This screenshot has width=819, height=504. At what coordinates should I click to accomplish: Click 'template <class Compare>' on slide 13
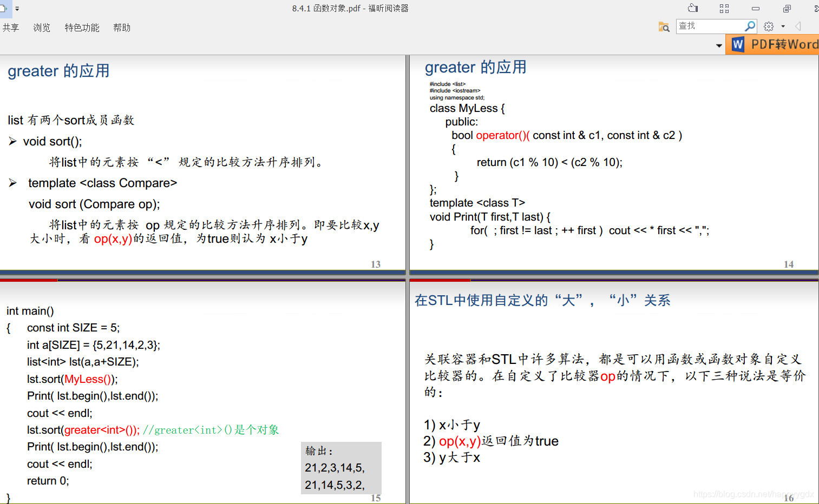(103, 183)
